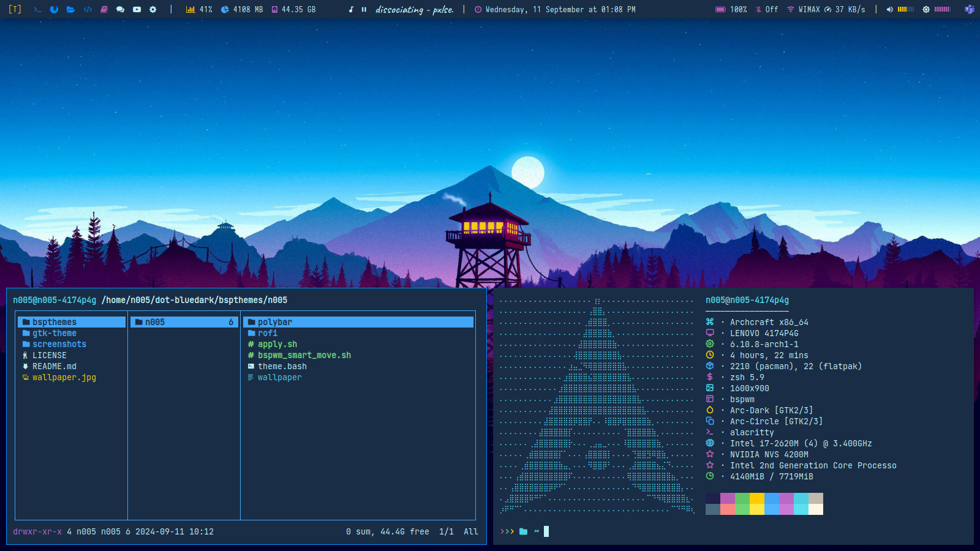This screenshot has width=980, height=551.
Task: Open the purple book workspace icon
Action: 104,9
